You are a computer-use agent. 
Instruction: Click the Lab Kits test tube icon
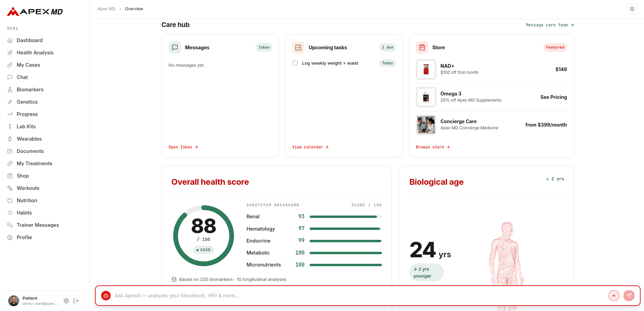click(x=10, y=127)
